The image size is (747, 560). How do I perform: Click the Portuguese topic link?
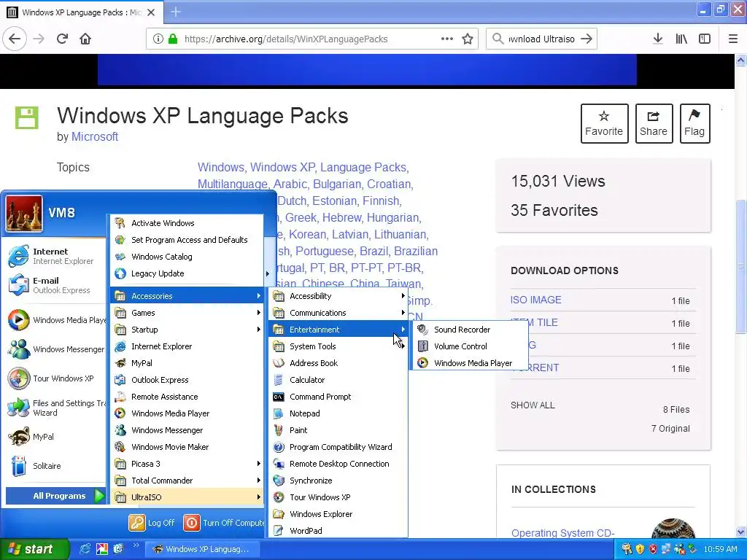tap(325, 251)
